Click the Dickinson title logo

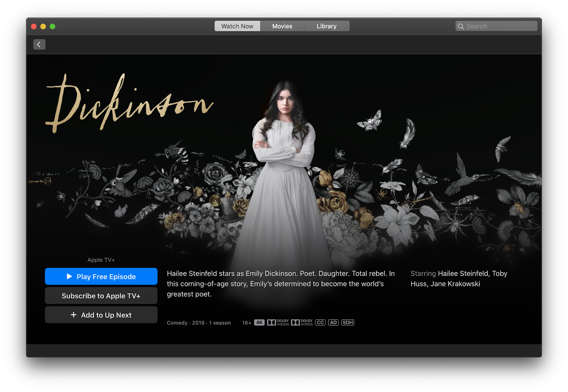(130, 104)
